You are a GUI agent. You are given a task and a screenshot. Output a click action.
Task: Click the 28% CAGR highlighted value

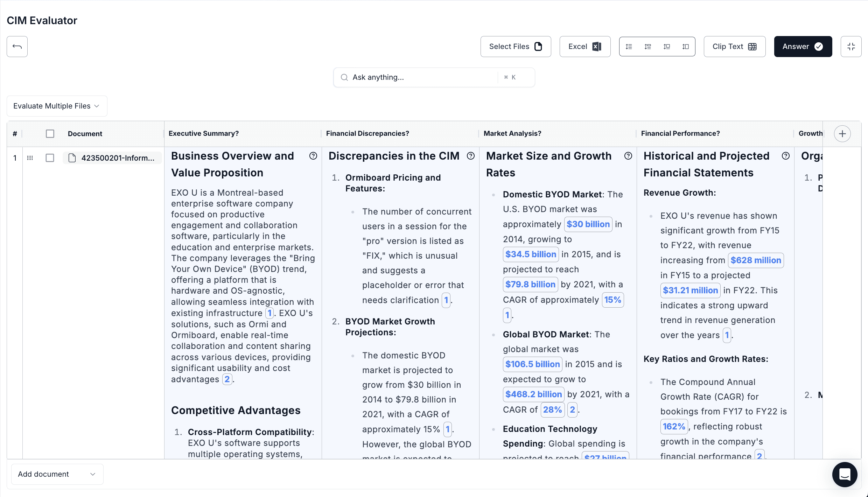point(552,410)
